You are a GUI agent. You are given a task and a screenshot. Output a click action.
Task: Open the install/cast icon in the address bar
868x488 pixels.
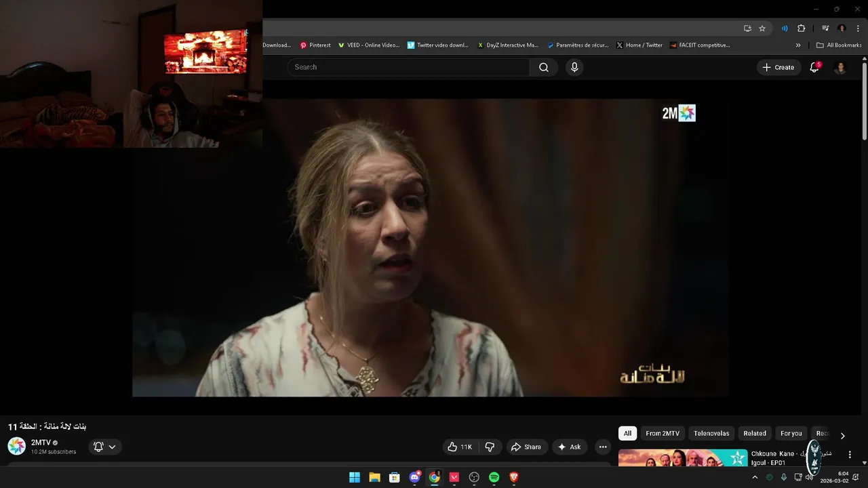747,28
